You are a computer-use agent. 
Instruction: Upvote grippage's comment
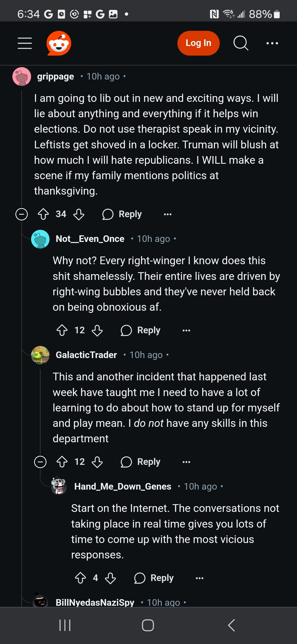pos(43,214)
